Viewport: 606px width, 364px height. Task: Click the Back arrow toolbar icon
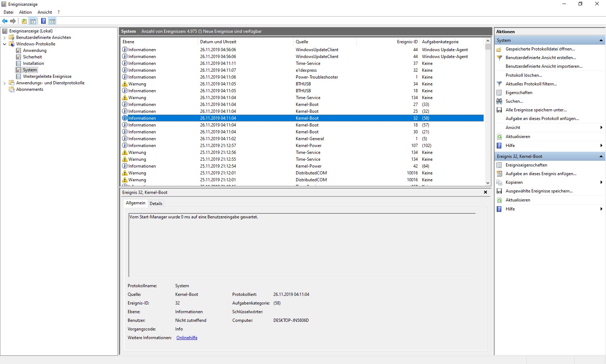tap(5, 21)
